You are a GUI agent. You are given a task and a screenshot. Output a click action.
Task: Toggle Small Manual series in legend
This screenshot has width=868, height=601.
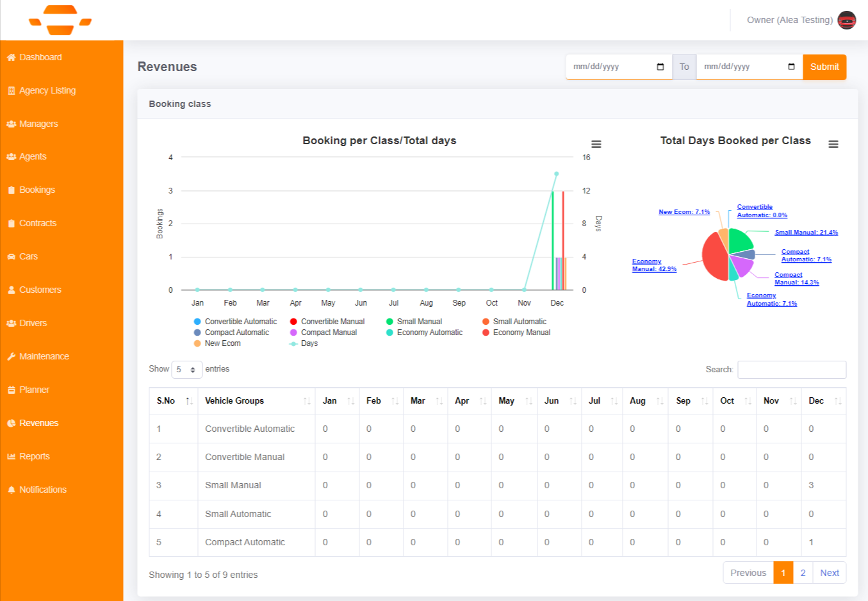tap(419, 322)
